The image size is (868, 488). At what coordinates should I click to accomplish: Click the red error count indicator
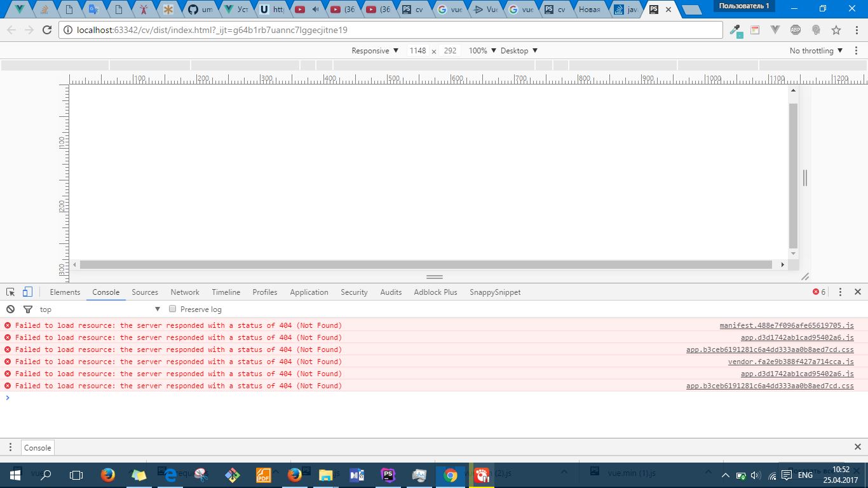tap(819, 292)
